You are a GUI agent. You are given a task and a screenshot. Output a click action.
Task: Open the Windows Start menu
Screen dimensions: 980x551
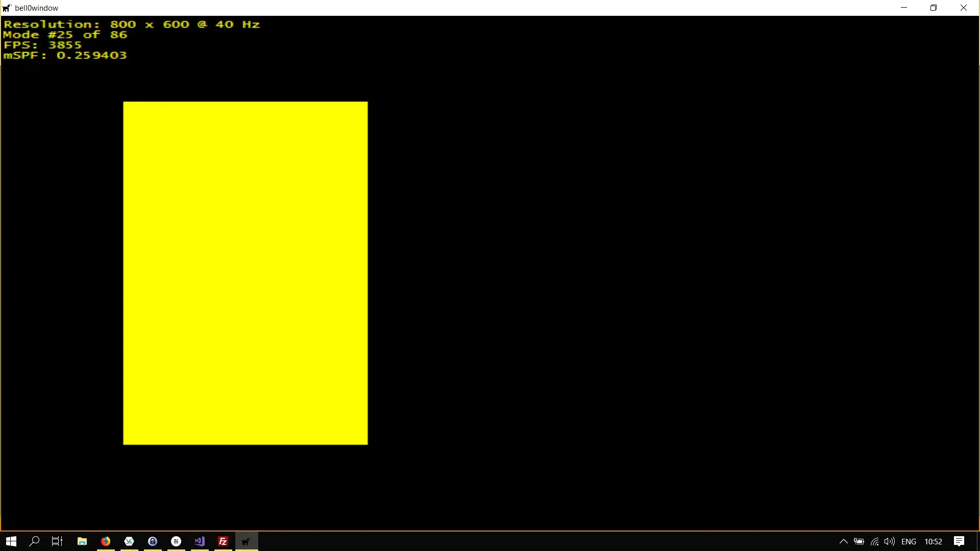coord(11,541)
